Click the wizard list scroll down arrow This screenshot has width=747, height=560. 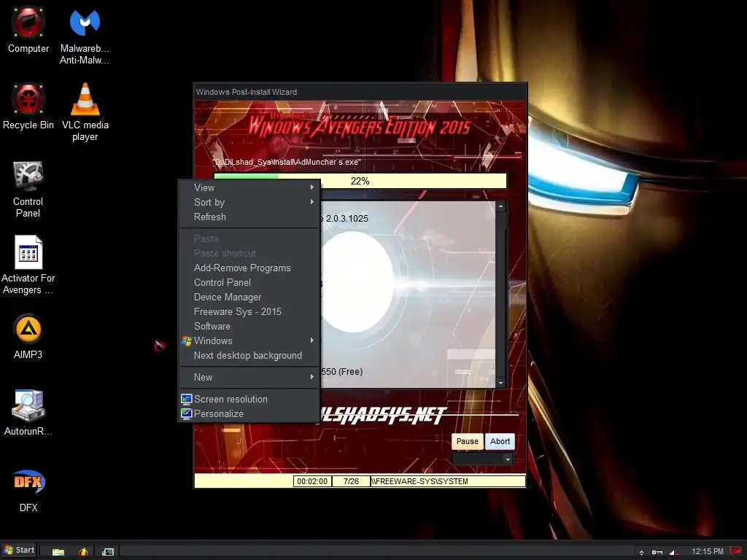pos(500,382)
